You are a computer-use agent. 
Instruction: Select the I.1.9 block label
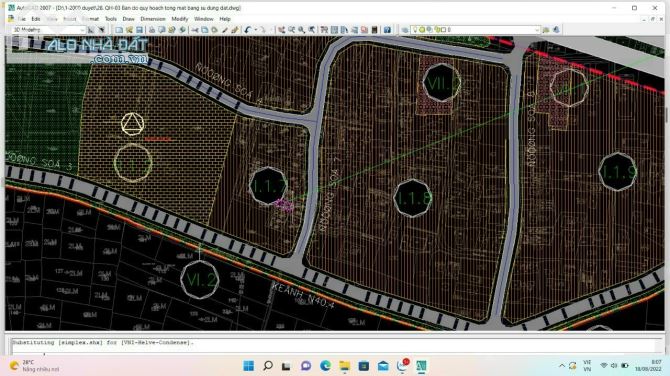pos(618,171)
